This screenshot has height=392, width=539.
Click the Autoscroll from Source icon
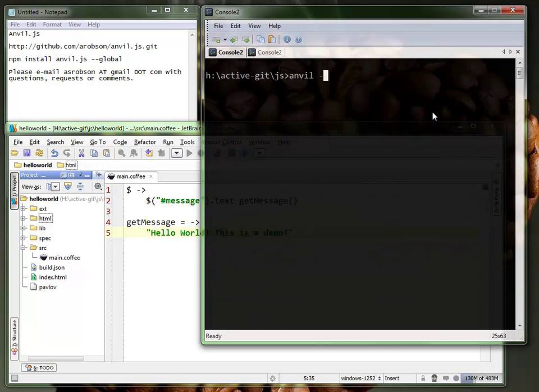(x=68, y=186)
